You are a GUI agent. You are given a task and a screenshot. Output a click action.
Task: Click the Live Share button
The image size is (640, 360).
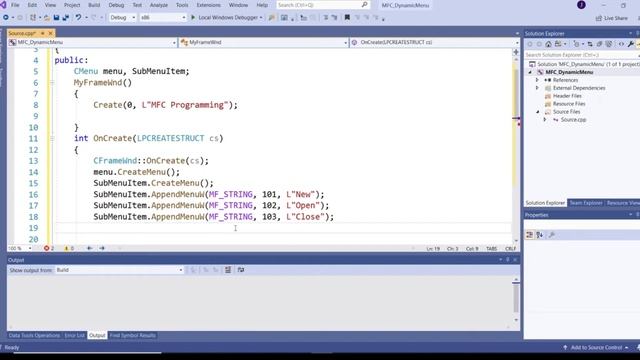click(611, 18)
